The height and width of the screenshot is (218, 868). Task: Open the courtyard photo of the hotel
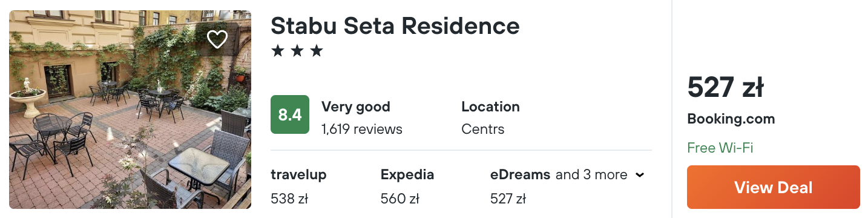point(130,110)
